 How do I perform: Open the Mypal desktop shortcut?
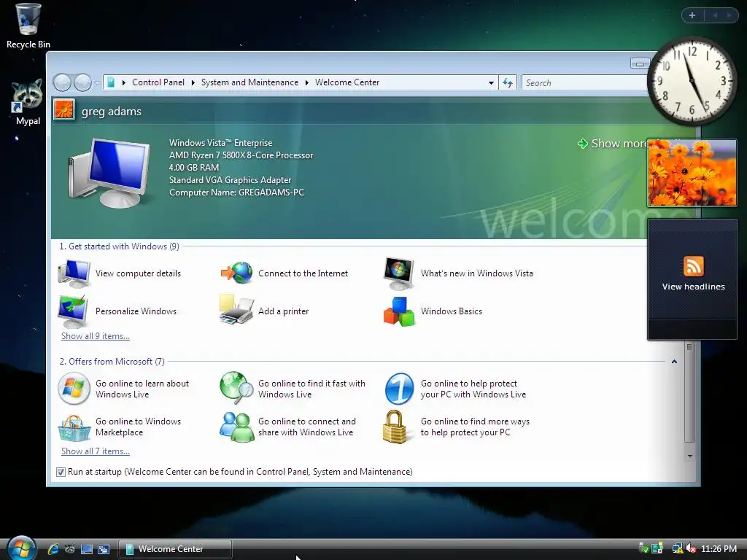[x=28, y=102]
